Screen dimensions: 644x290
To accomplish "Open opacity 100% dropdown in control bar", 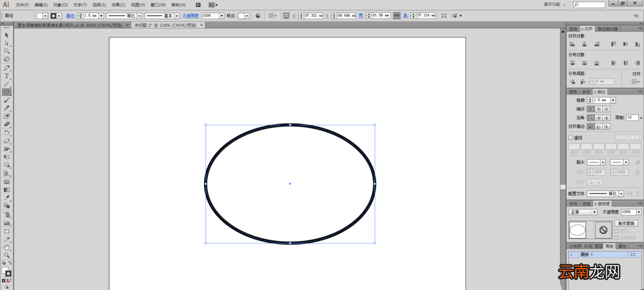I will [222, 15].
